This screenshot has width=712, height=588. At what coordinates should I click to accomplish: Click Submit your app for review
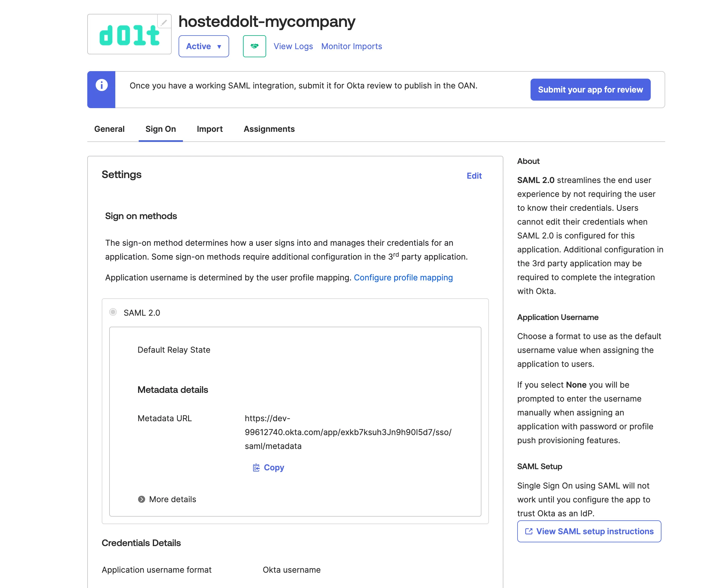coord(590,89)
